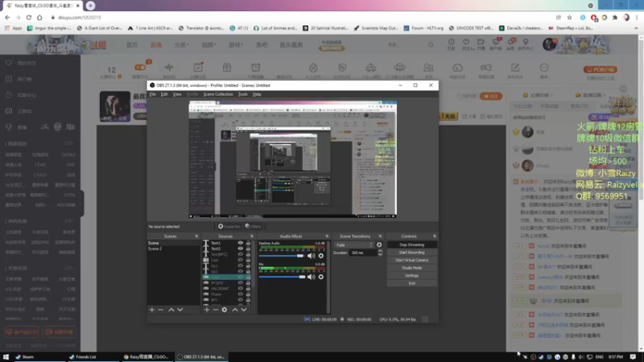Open OBS Tools menu
The width and height of the screenshot is (644, 362).
click(243, 94)
